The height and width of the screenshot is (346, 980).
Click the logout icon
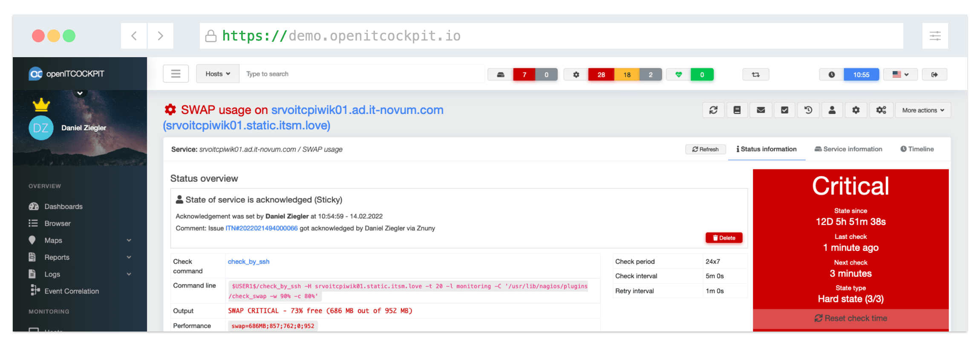point(934,75)
